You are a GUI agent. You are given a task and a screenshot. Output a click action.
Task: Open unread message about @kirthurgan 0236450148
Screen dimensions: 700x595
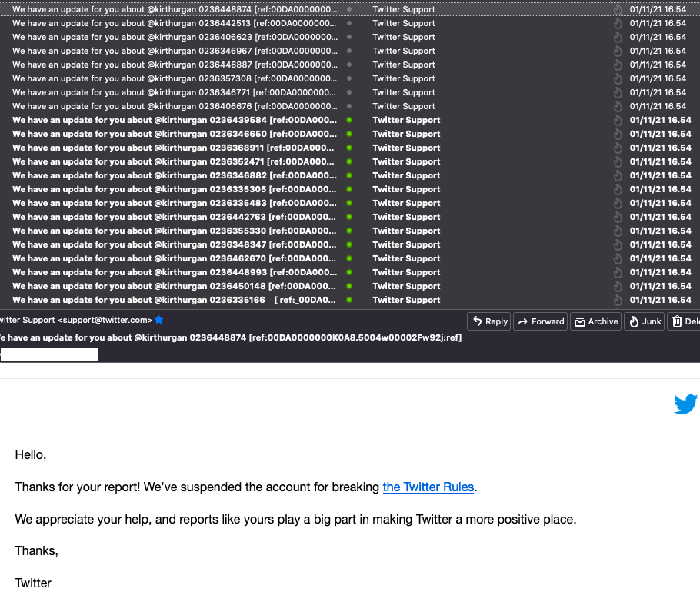(175, 286)
